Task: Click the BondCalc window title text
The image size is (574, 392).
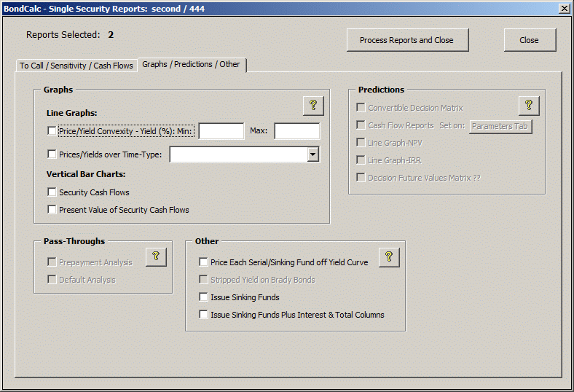Action: [x=104, y=9]
